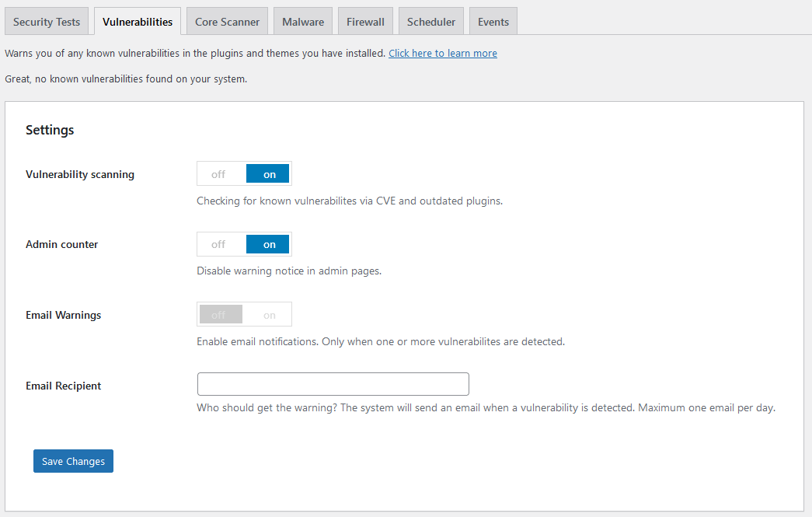Viewport: 812px width, 517px height.
Task: Click the 'Email Recipient' label
Action: click(x=63, y=386)
